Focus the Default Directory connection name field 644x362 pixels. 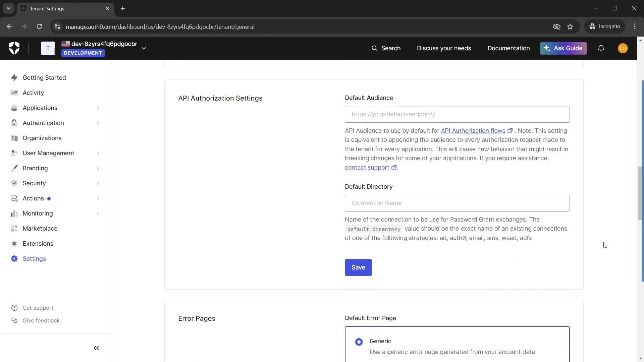[457, 203]
